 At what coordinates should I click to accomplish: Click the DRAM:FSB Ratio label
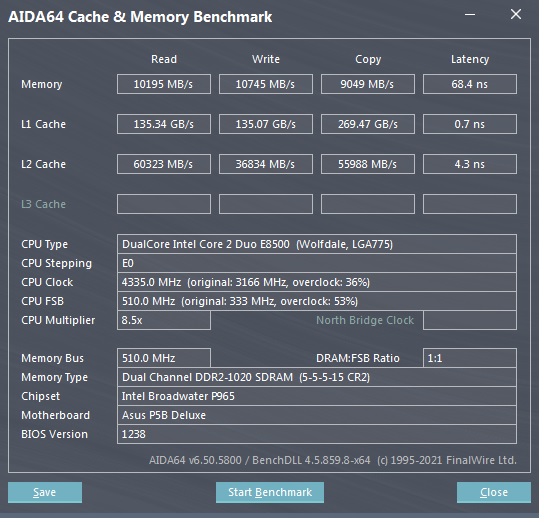[x=358, y=358]
